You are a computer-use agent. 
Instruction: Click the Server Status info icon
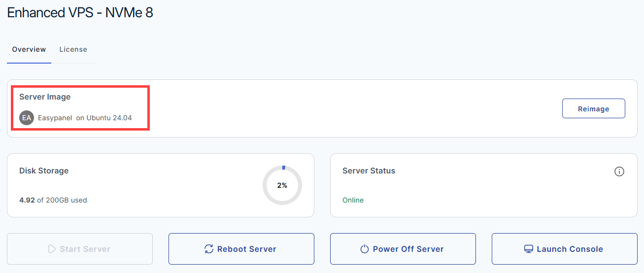(x=619, y=171)
